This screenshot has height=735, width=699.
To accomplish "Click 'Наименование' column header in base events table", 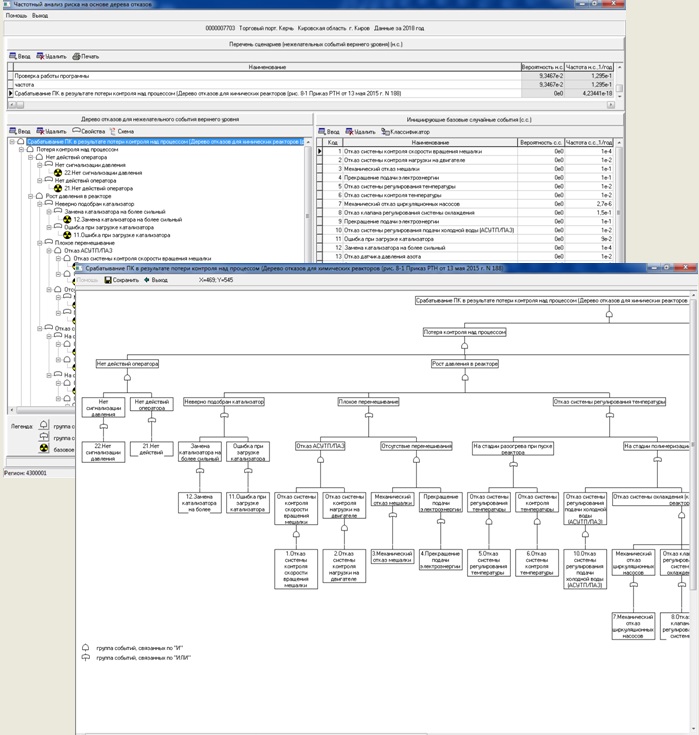I will tap(429, 143).
